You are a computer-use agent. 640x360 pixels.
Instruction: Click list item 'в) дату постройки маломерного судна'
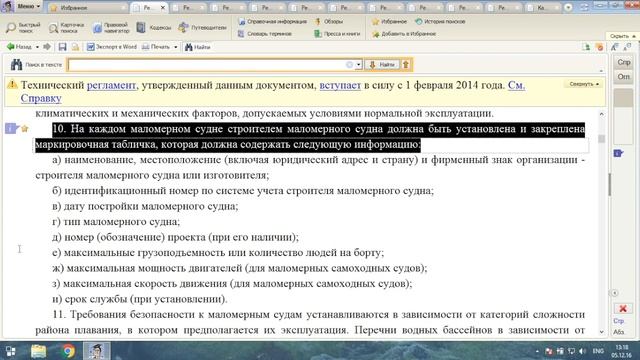click(x=145, y=206)
